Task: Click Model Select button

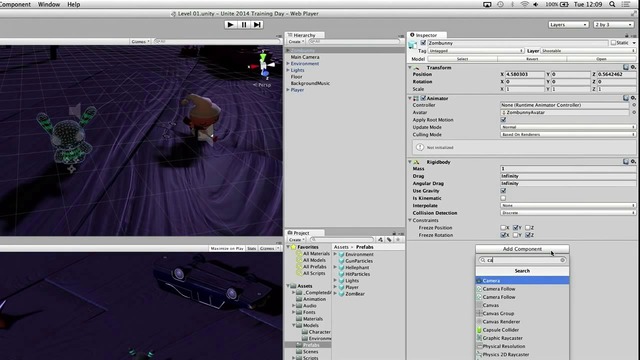Action: coord(462,59)
